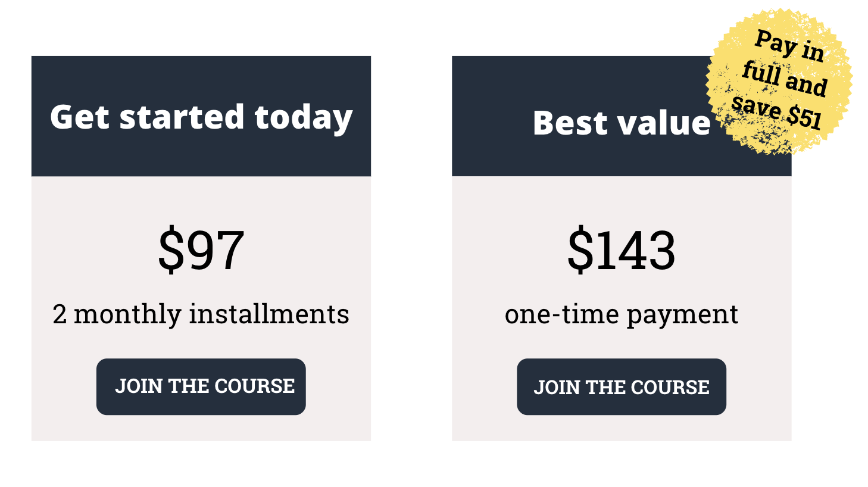This screenshot has height=487, width=868.
Task: Click JOIN THE COURSE under the $143 plan
Action: coord(622,387)
